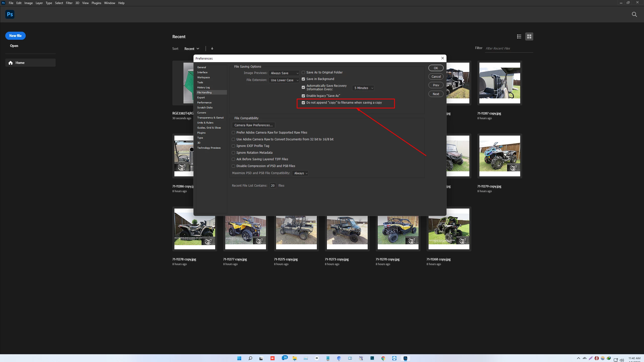Click the Recent File List count field
Viewport: 644px width, 362px height.
pos(273,186)
